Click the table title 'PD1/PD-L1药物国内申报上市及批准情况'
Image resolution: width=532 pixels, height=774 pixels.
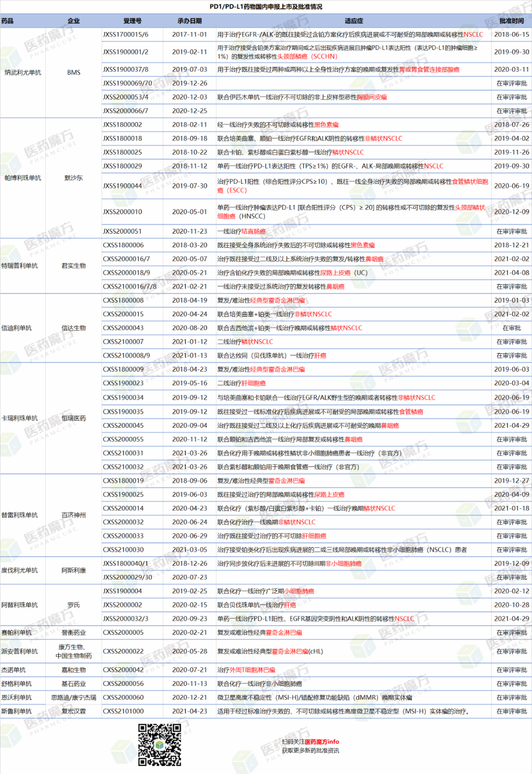pos(266,7)
